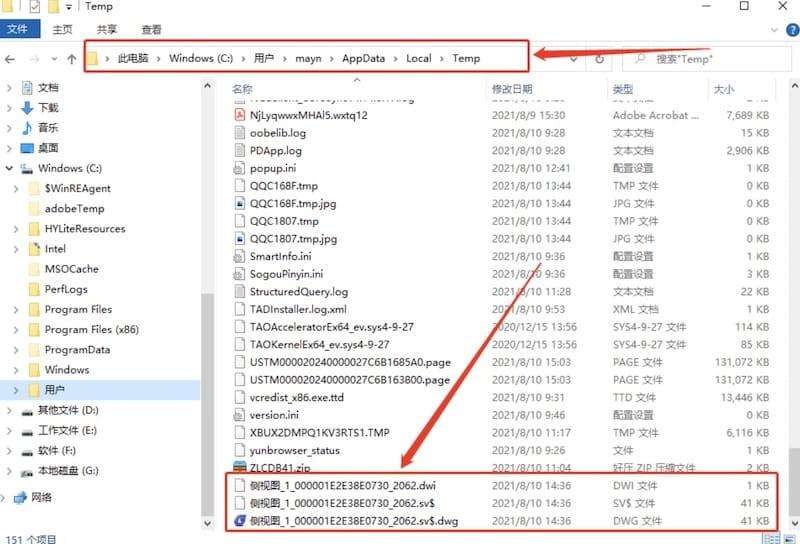Image resolution: width=800 pixels, height=544 pixels.
Task: Click the Intel folder icon in tree
Action: pos(34,249)
